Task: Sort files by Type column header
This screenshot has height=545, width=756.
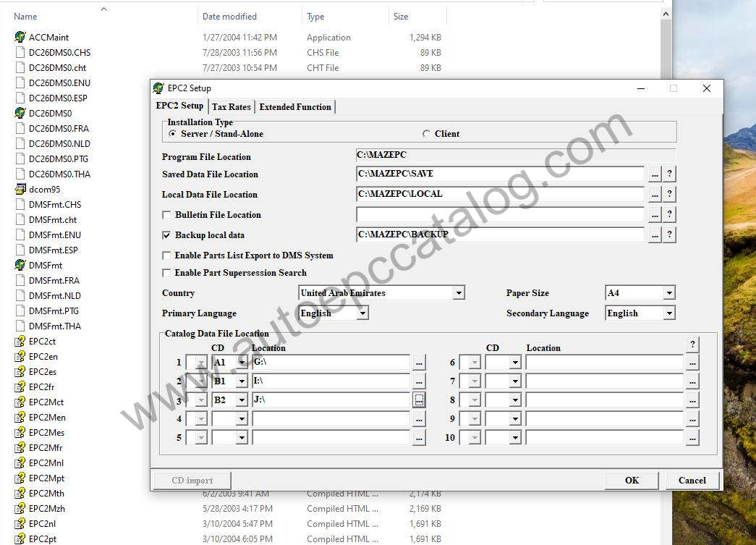Action: click(315, 17)
